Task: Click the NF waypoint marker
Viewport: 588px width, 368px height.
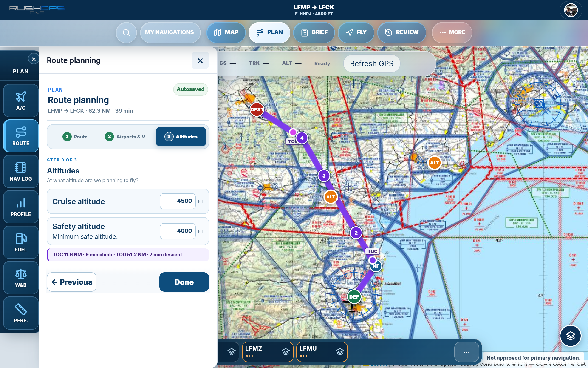Action: 376,266
